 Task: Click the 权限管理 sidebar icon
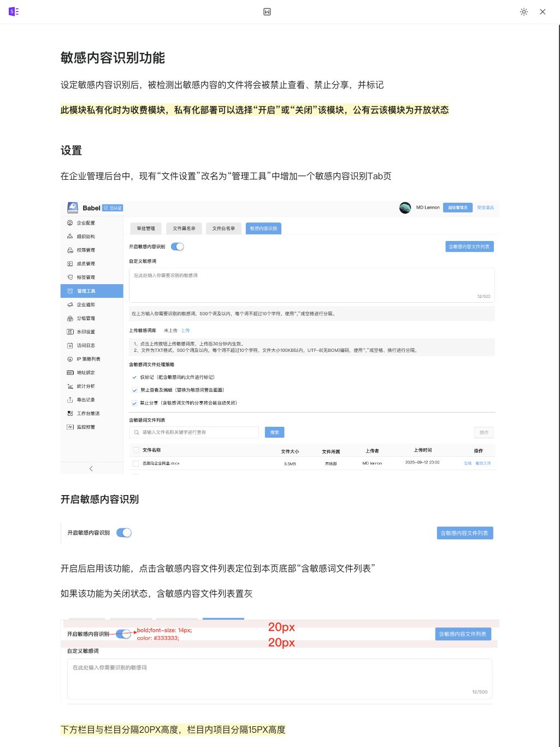point(70,250)
